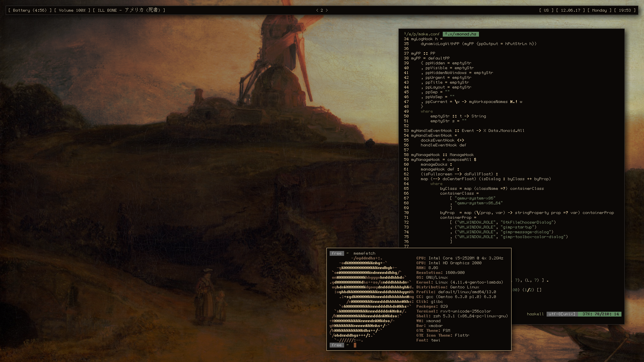
Task: Click the terminal cursor at the bottom prompt
Action: tap(355, 345)
